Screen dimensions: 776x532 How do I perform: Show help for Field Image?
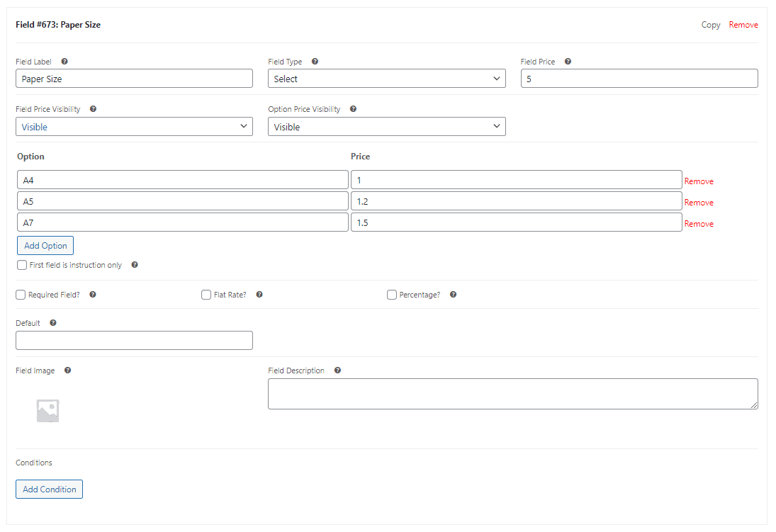coord(68,370)
